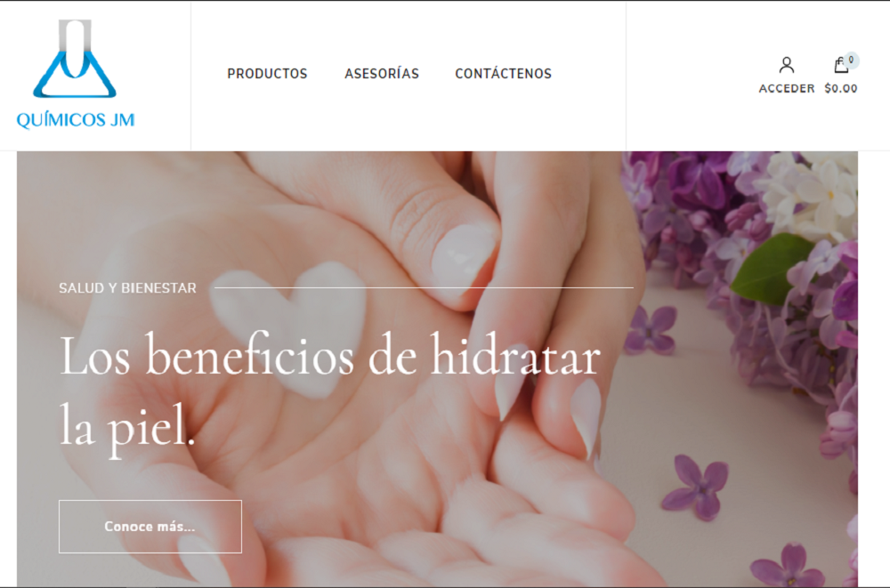This screenshot has width=890, height=588.
Task: Click the white divider line beside Salud y Bienestar
Action: (424, 287)
